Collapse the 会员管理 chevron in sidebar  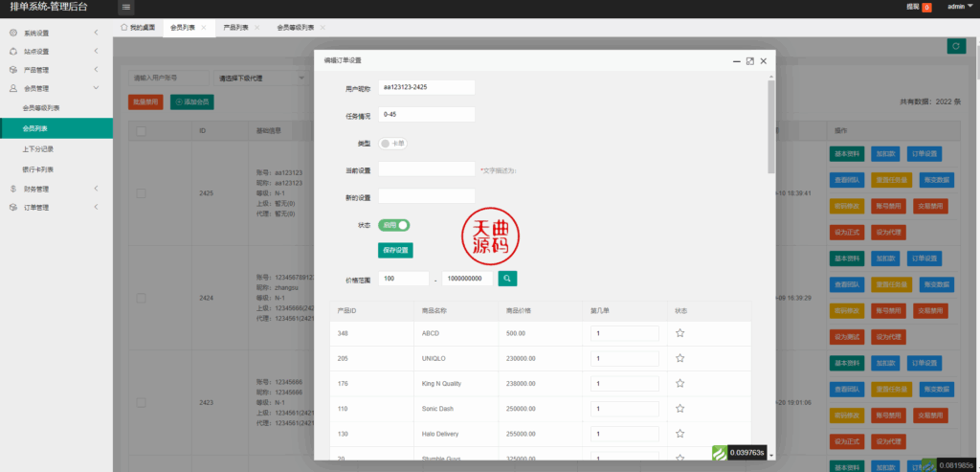pos(96,89)
